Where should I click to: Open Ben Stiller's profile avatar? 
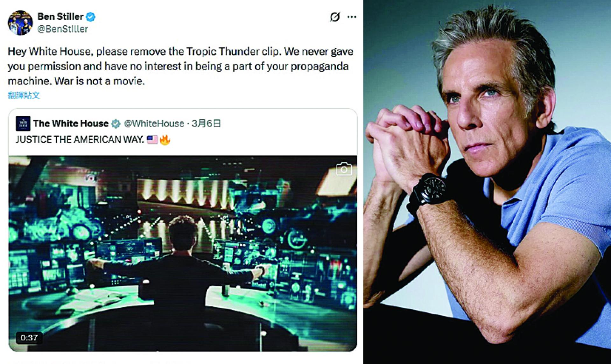point(20,23)
